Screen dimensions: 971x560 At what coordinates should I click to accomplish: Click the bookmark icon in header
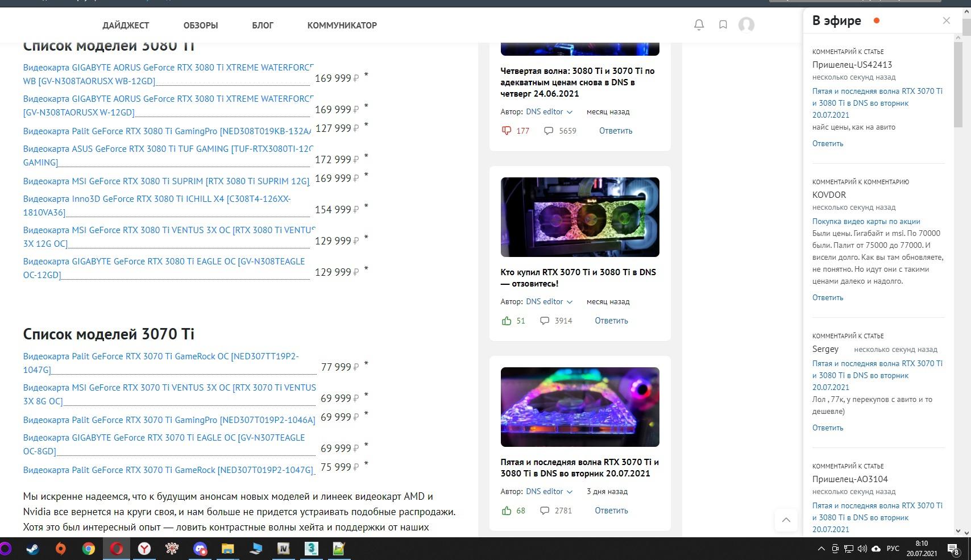click(723, 25)
